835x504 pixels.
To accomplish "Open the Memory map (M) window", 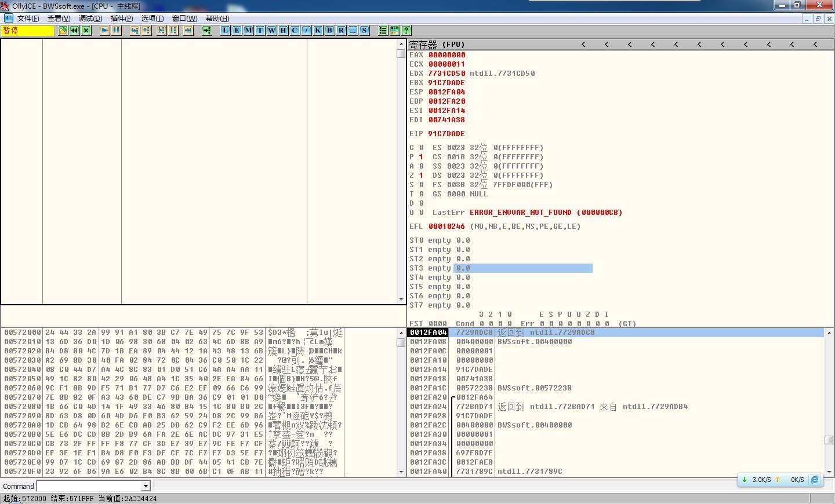I will point(248,31).
